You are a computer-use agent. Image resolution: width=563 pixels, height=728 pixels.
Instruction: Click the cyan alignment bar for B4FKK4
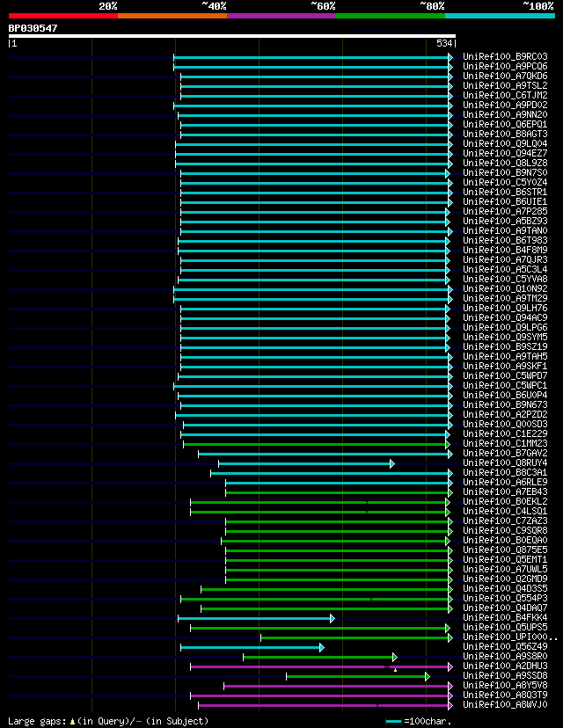(256, 618)
